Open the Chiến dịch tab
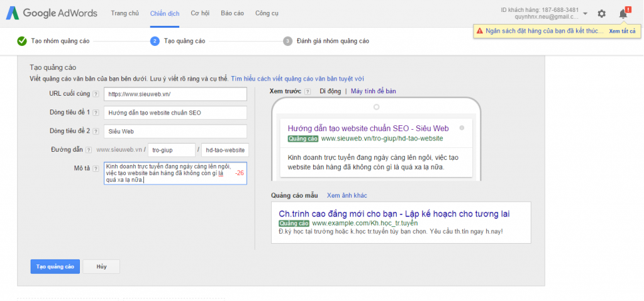Screen dimensions: 644x301 (x=164, y=13)
